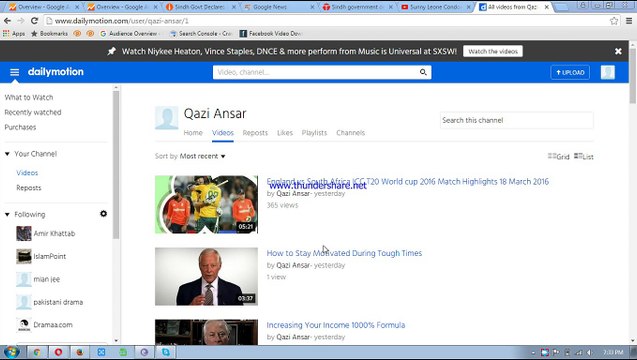This screenshot has height=360, width=637.
Task: Click the cricket match video thumbnail
Action: point(206,204)
